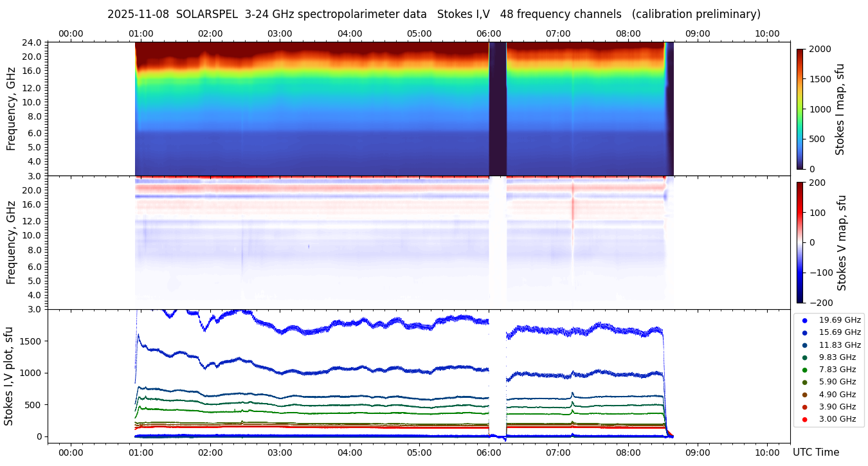Click the 09:00 tick label on bottom axis
This screenshot has width=868, height=466.
698,453
